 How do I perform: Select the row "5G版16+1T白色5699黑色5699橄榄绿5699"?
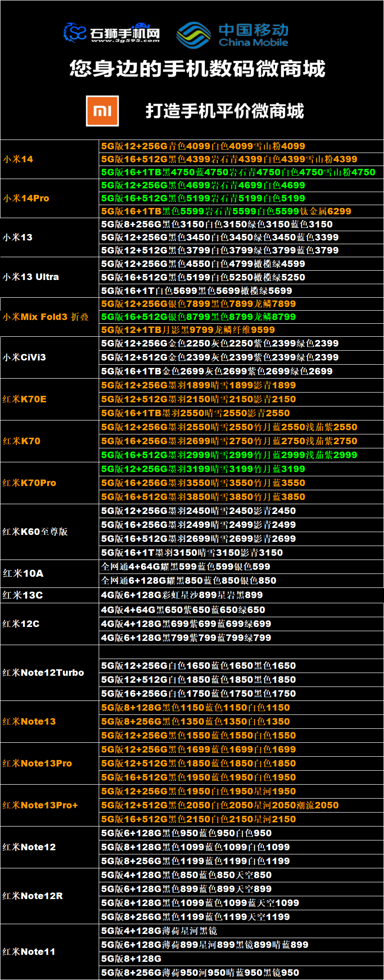pos(242,291)
